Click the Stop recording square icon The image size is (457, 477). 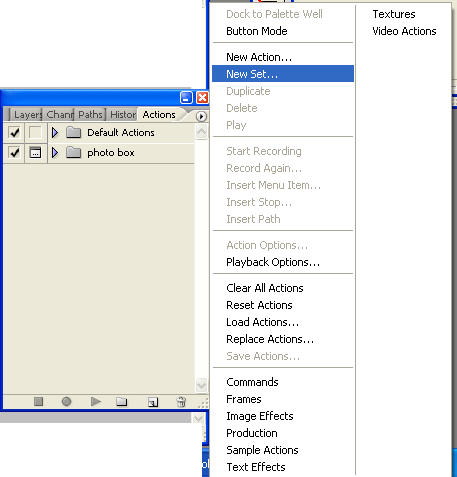pyautogui.click(x=38, y=401)
